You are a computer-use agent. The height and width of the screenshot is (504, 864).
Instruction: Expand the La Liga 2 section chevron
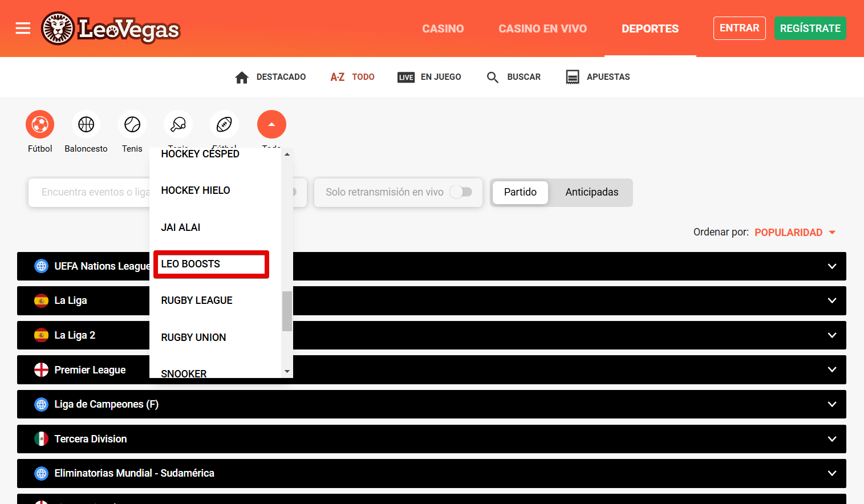[x=832, y=335]
